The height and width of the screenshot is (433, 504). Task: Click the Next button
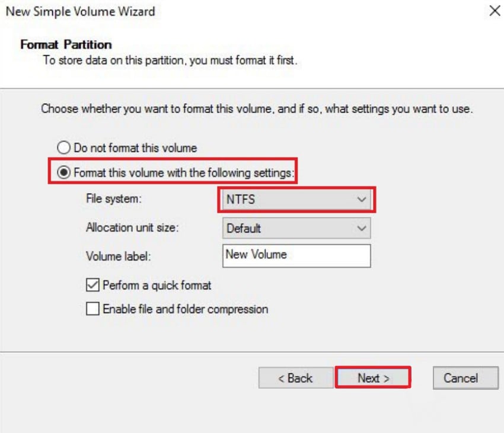click(372, 378)
